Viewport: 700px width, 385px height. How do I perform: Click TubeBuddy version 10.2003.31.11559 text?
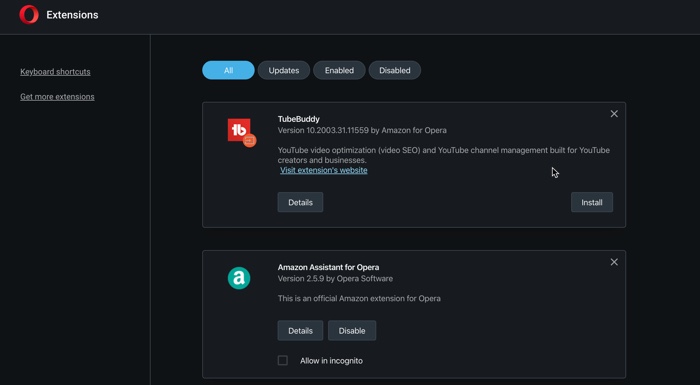362,130
